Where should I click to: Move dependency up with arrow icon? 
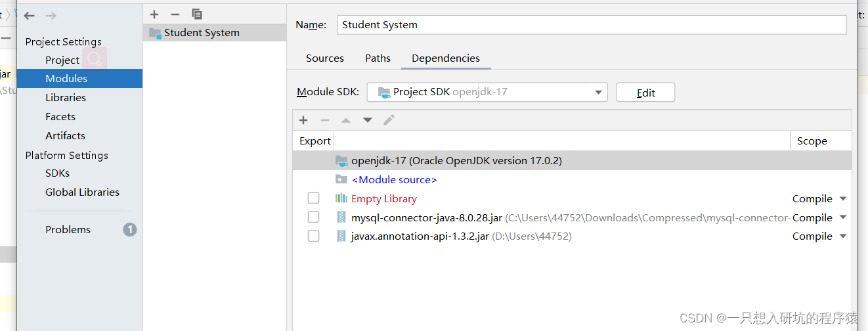pyautogui.click(x=346, y=120)
